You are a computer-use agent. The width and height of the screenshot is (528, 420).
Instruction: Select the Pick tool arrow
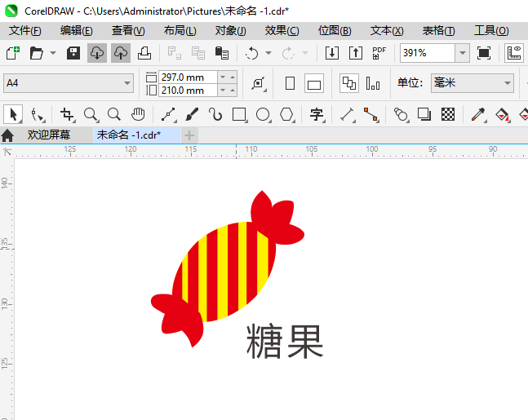pyautogui.click(x=13, y=114)
